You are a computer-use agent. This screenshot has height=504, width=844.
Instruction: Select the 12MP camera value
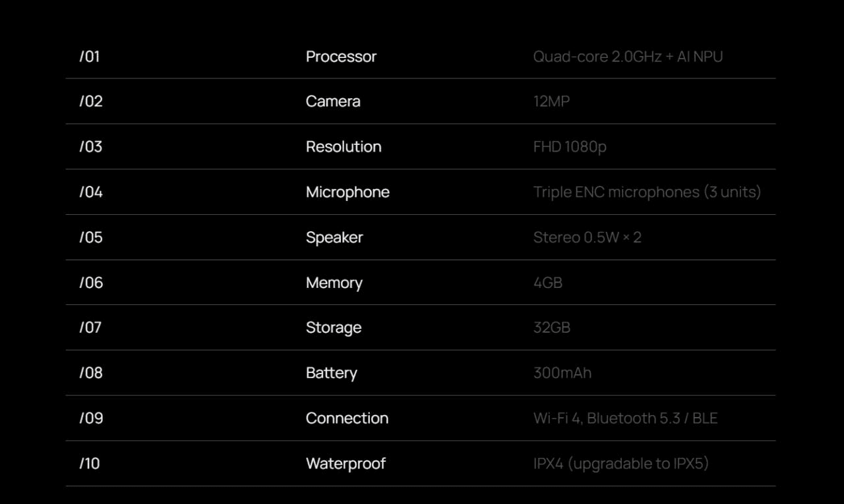[x=551, y=101]
